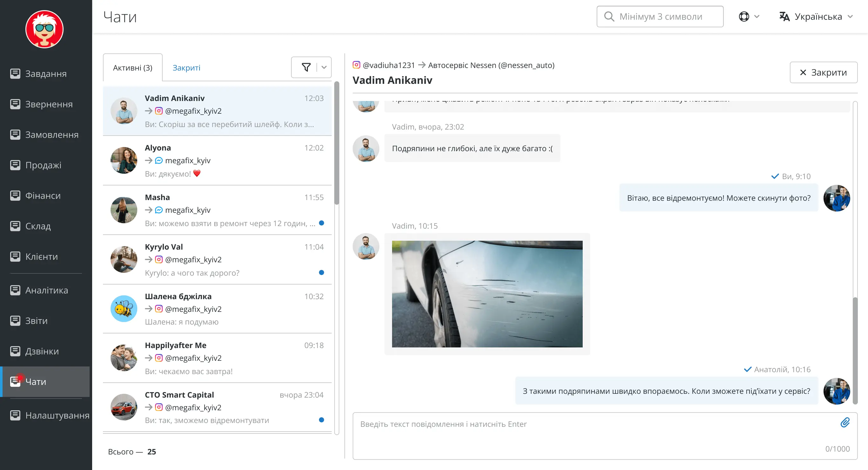Click the user avatar logo in sidebar
Viewport: 868px width, 470px height.
coord(44,29)
